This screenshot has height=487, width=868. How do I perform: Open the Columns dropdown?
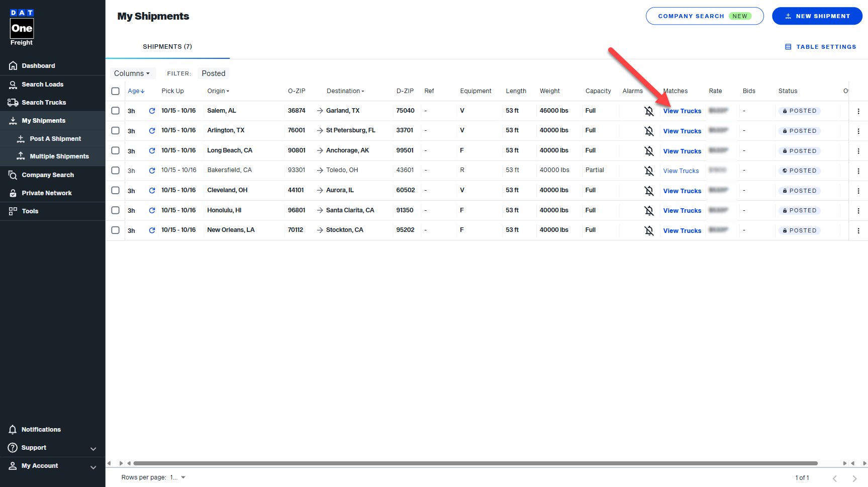pyautogui.click(x=132, y=73)
